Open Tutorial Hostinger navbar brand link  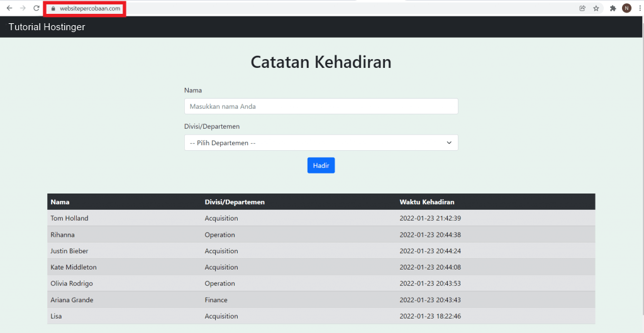pos(47,27)
